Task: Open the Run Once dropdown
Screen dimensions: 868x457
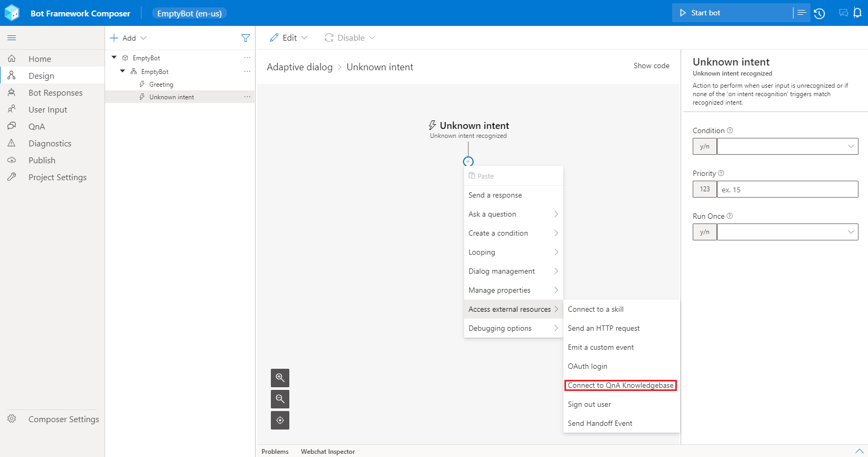Action: click(x=787, y=232)
